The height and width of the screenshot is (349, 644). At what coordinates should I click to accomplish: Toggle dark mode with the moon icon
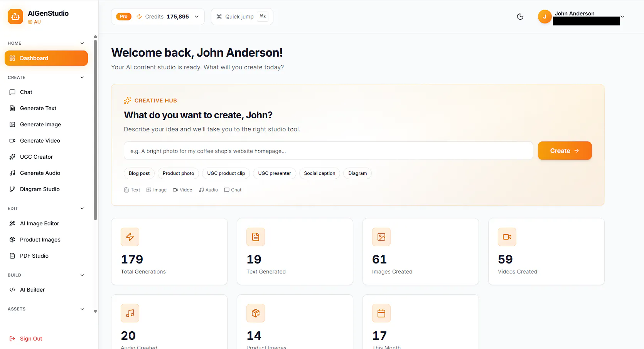[x=520, y=17]
